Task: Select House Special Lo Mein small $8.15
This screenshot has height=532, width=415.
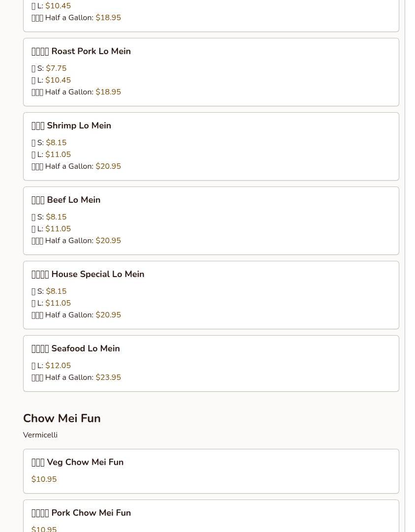Action: (x=49, y=291)
